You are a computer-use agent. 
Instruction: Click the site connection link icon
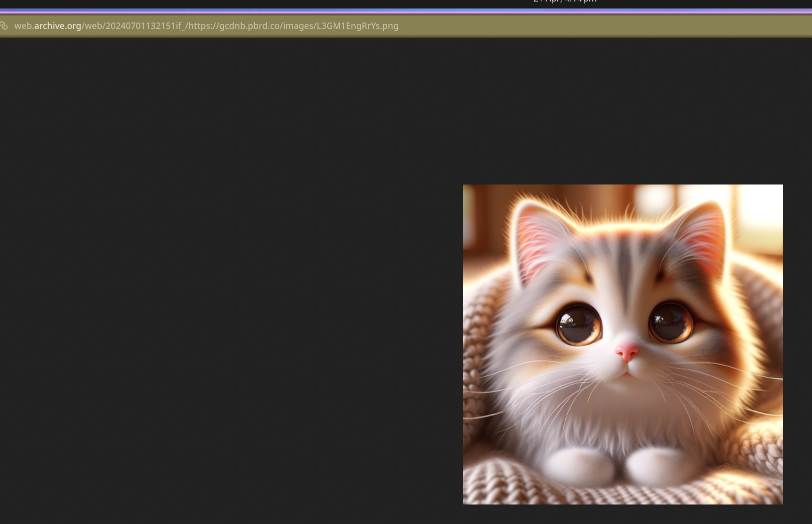[5, 26]
